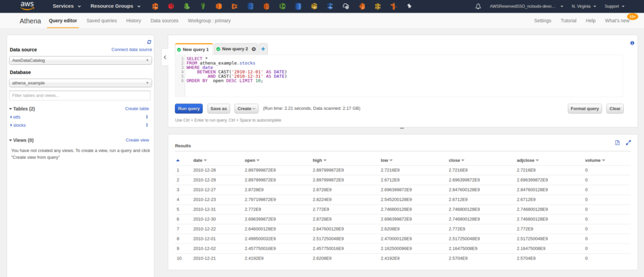Open the athena_example database dropdown
The image size is (644, 277).
coord(80,83)
